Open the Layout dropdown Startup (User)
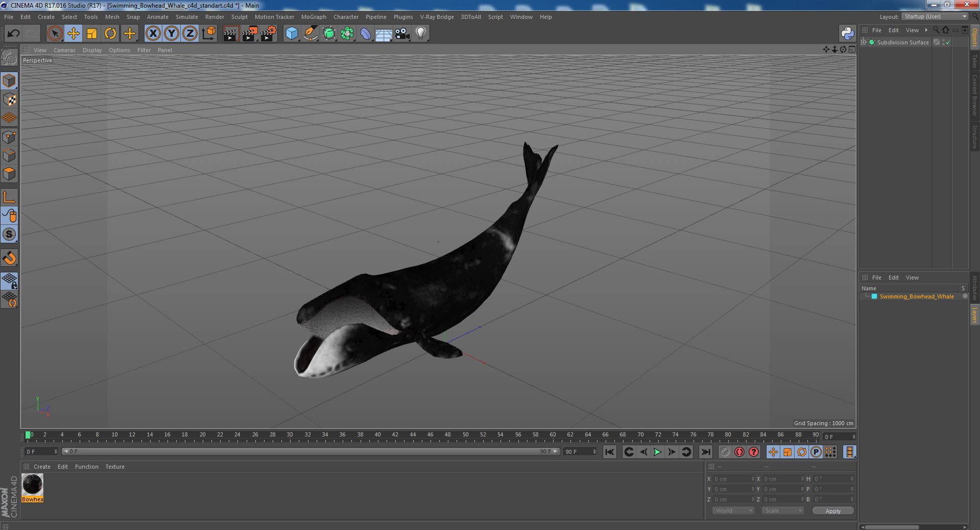This screenshot has width=980, height=530. click(935, 16)
